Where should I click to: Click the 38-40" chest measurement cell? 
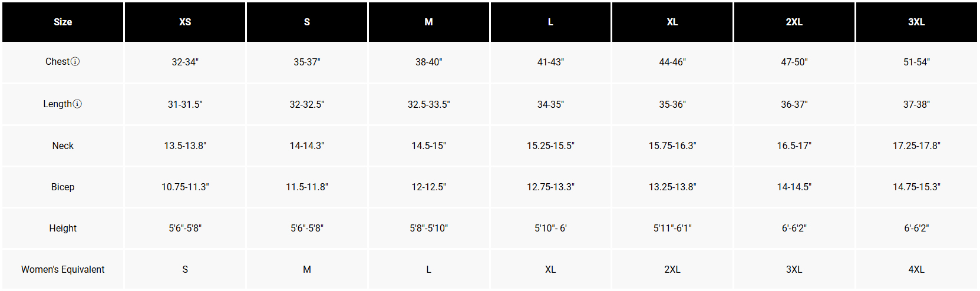(428, 62)
